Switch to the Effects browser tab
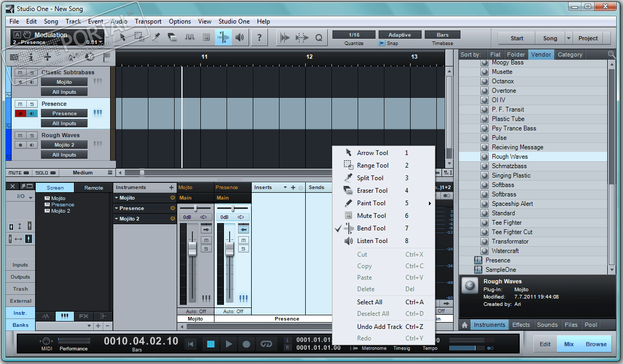 pos(521,325)
